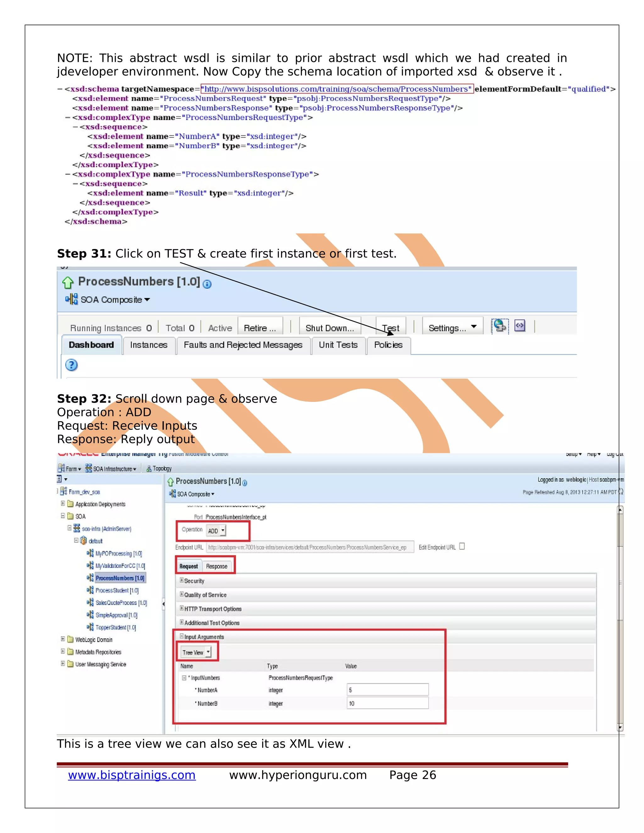Click the composite icon beside MyPOProcessing
The width and height of the screenshot is (644, 833).
(90, 553)
